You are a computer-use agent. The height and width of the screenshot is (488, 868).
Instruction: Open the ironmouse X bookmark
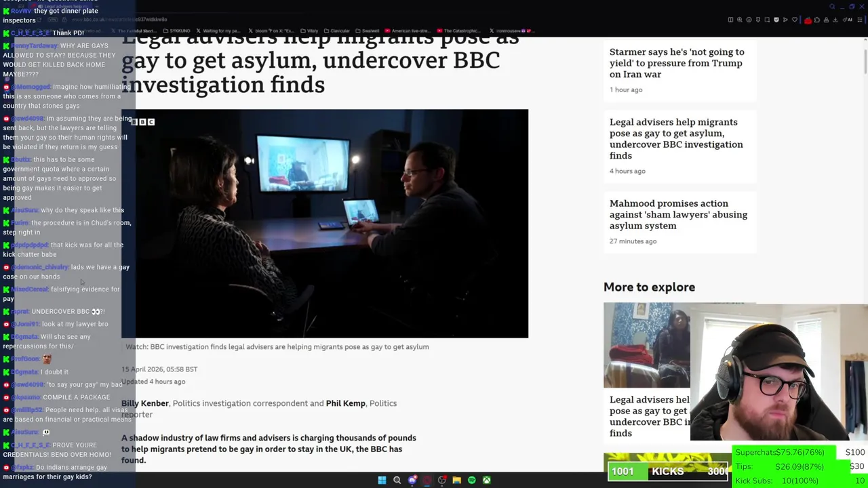pyautogui.click(x=513, y=30)
